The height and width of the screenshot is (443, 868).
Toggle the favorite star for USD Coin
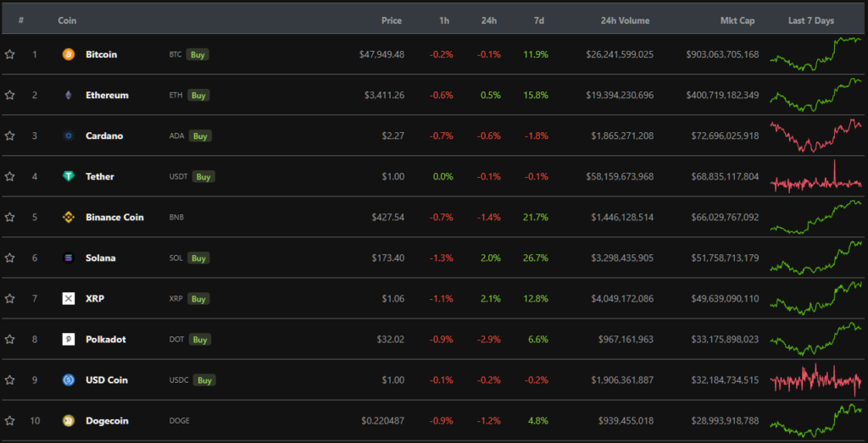click(x=10, y=379)
